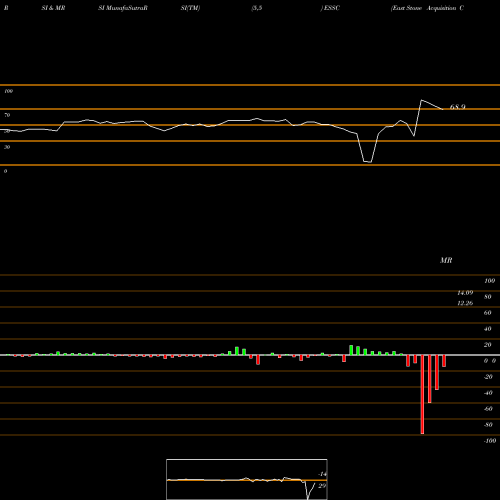This screenshot has width=500, height=500.
Task: Click the -14 label in mini chart
Action: click(x=322, y=474)
